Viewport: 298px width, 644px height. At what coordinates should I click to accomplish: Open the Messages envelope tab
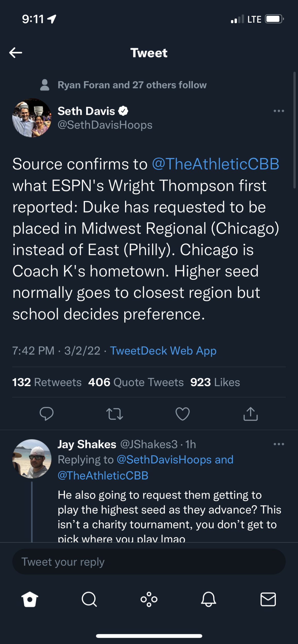[268, 599]
